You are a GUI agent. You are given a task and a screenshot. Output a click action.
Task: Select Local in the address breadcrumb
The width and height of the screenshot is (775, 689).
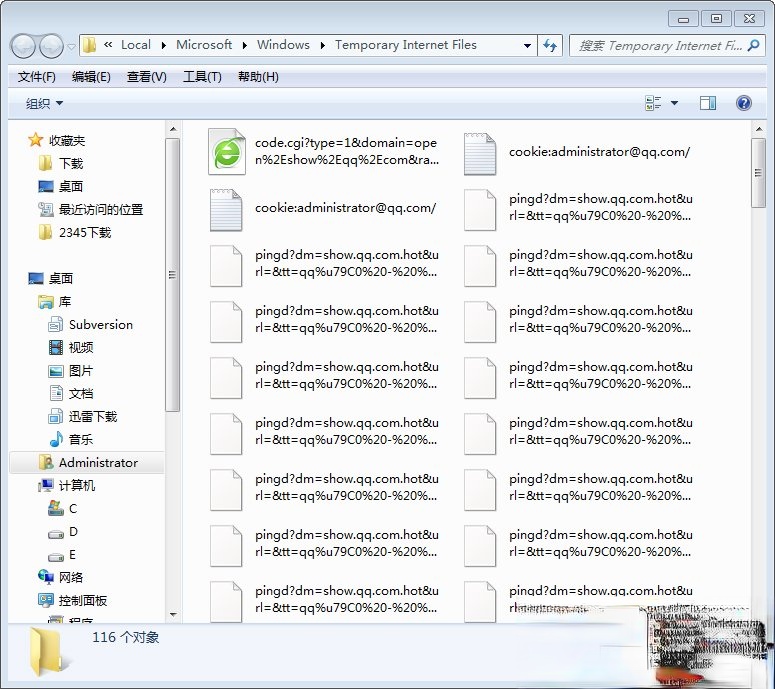tap(136, 45)
